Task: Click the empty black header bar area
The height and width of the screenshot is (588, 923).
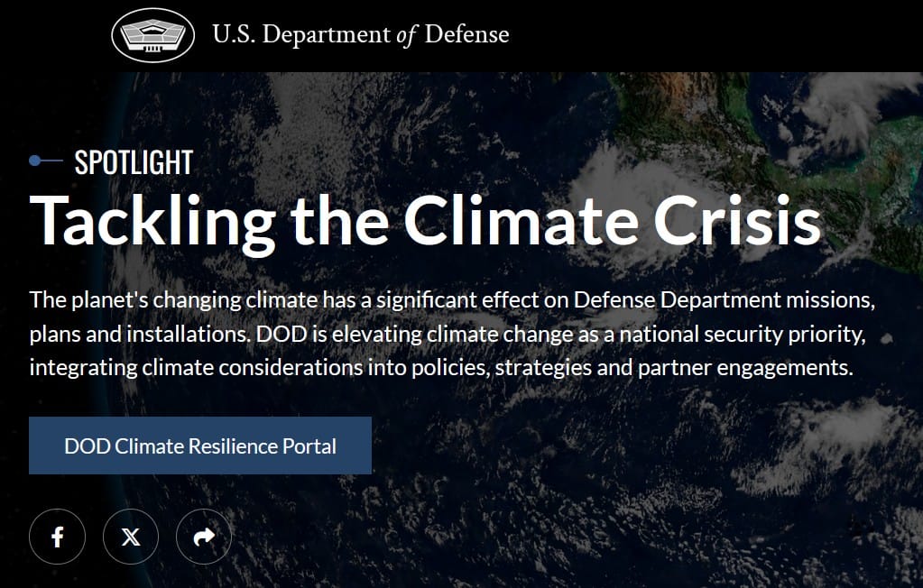Action: pos(722,35)
